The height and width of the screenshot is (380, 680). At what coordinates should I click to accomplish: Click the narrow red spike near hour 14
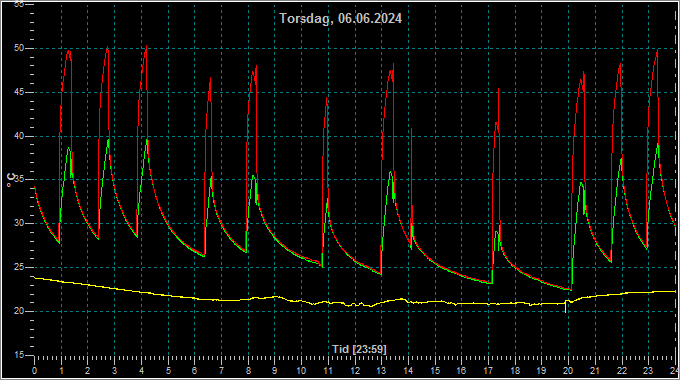[411, 129]
